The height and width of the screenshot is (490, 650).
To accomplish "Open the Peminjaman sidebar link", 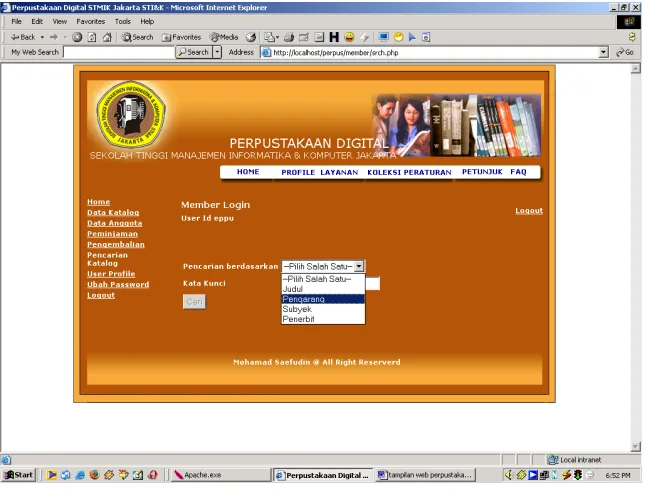I will click(112, 234).
